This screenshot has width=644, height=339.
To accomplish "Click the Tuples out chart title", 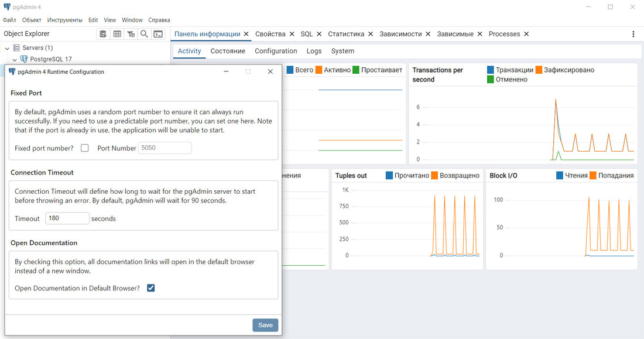I will (351, 176).
